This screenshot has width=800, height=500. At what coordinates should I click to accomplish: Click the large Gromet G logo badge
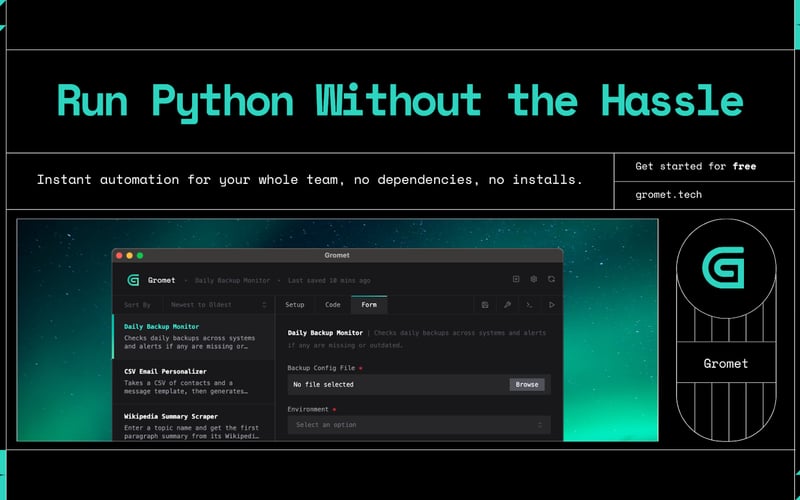[x=725, y=268]
